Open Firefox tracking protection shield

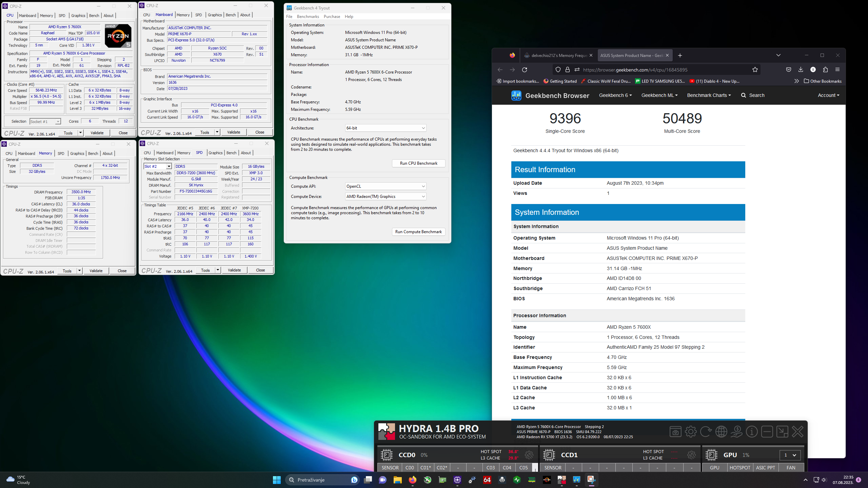pos(558,70)
